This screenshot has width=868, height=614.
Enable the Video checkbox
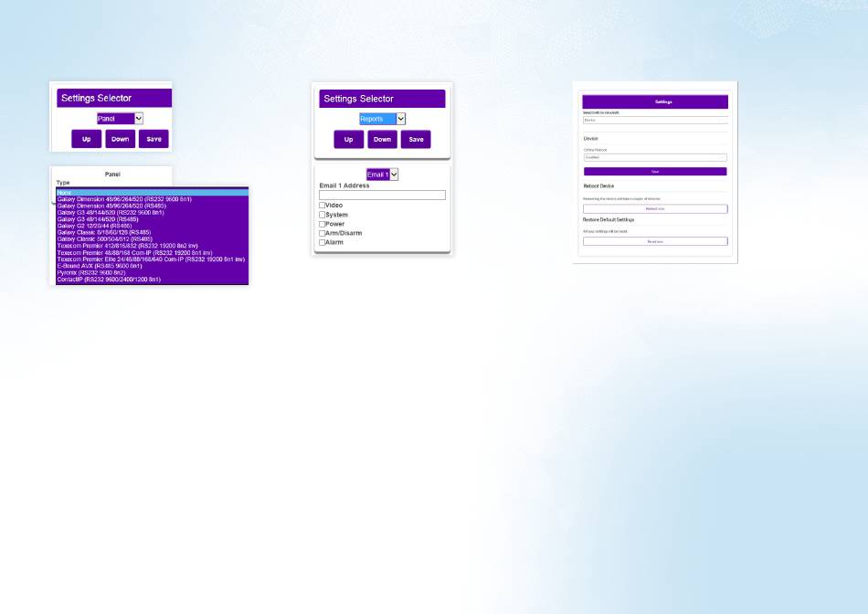tap(322, 206)
